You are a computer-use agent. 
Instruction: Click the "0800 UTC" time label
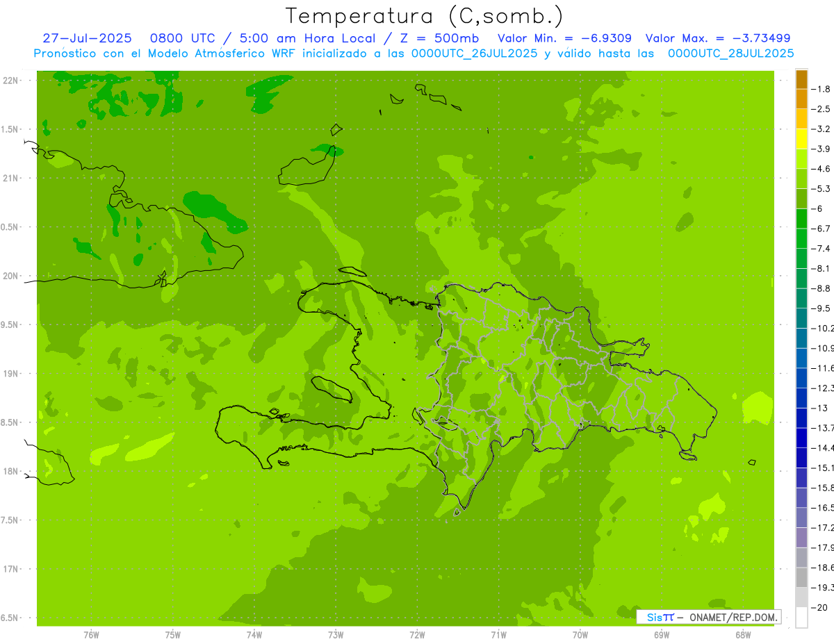183,38
